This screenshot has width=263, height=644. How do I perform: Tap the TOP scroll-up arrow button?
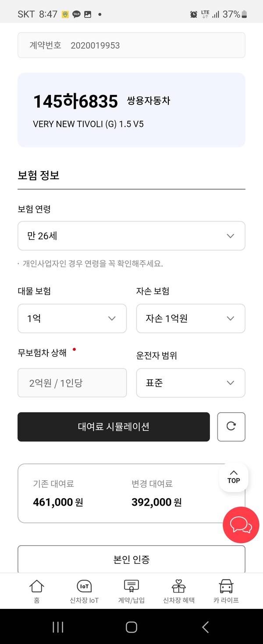234,477
